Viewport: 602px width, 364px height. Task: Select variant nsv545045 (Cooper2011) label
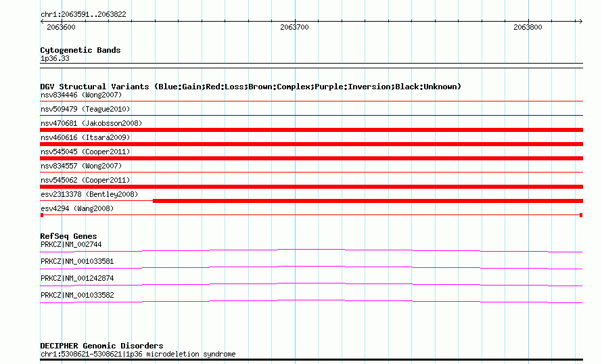85,152
